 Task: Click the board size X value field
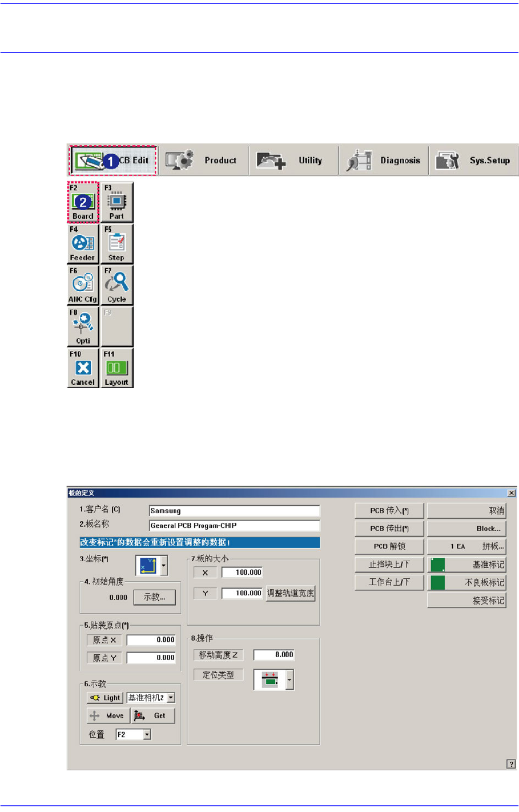point(242,573)
